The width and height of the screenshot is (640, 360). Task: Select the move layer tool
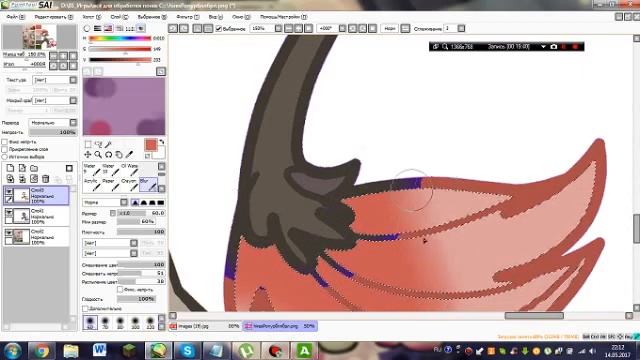pyautogui.click(x=88, y=155)
